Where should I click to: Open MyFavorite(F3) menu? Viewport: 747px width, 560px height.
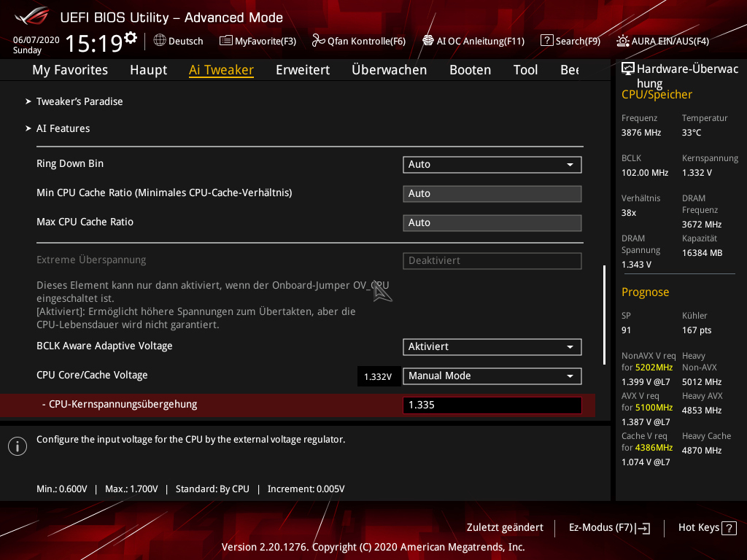[x=258, y=41]
